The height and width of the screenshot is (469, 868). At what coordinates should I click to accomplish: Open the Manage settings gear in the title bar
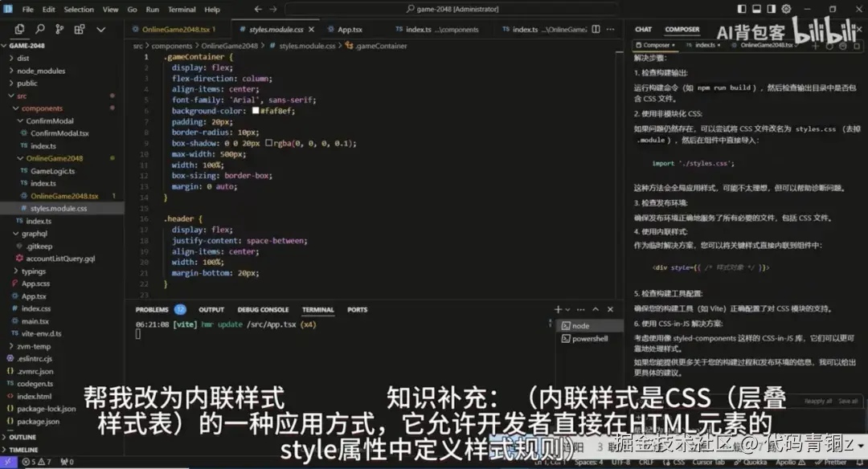click(x=785, y=9)
